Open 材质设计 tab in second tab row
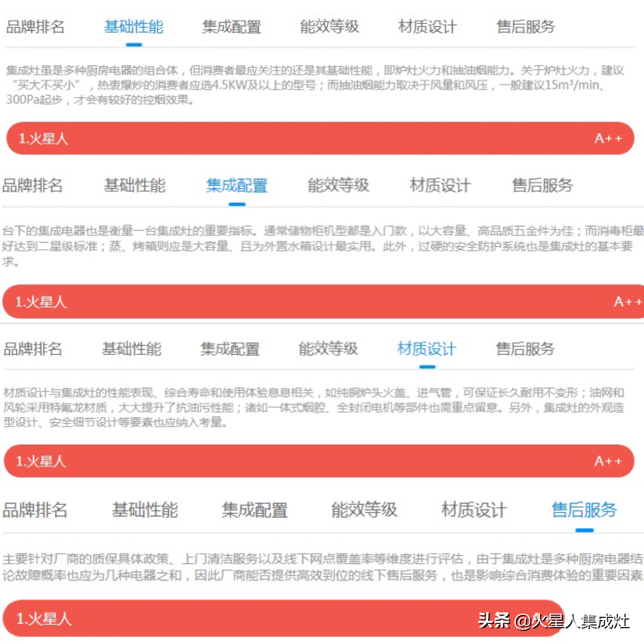 click(x=440, y=185)
